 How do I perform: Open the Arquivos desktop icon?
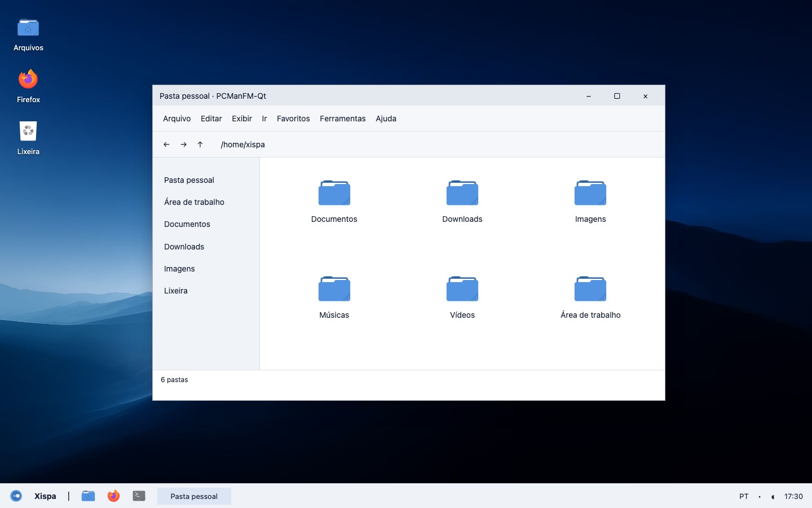coord(28,28)
